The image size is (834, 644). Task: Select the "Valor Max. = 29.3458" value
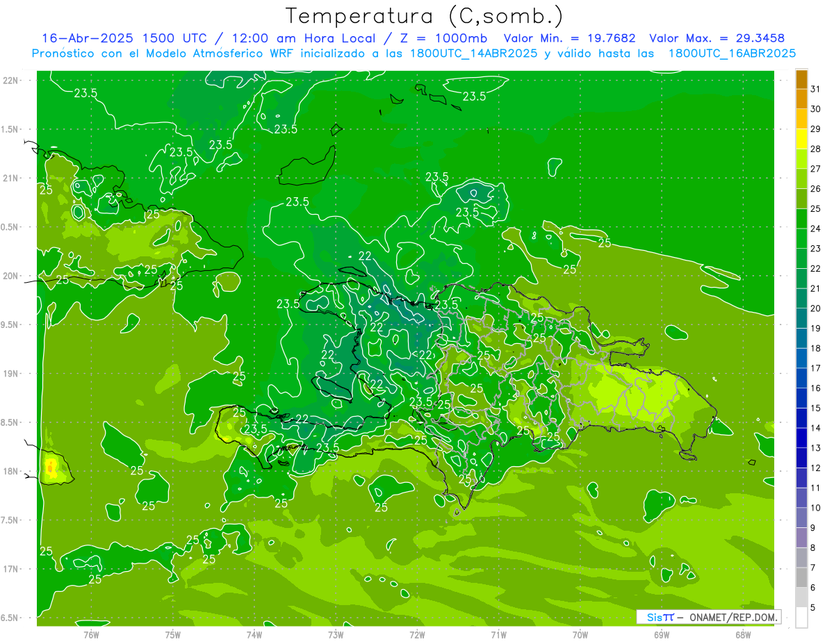(717, 38)
